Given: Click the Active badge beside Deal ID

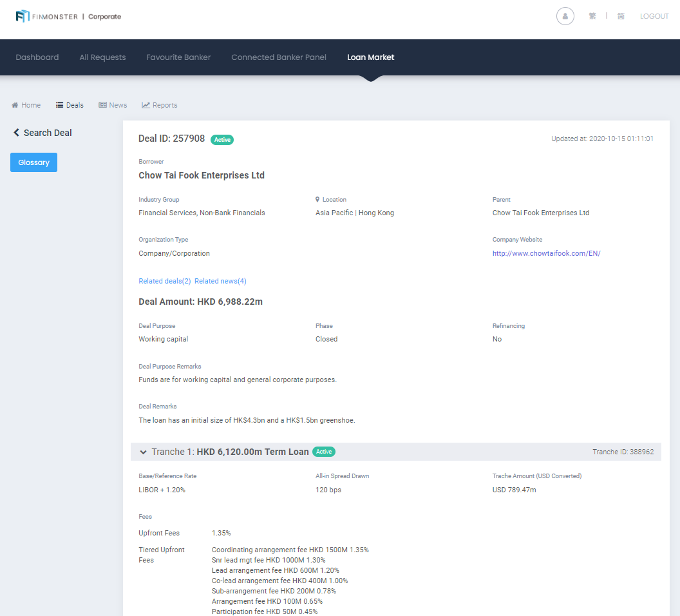Looking at the screenshot, I should coord(222,140).
